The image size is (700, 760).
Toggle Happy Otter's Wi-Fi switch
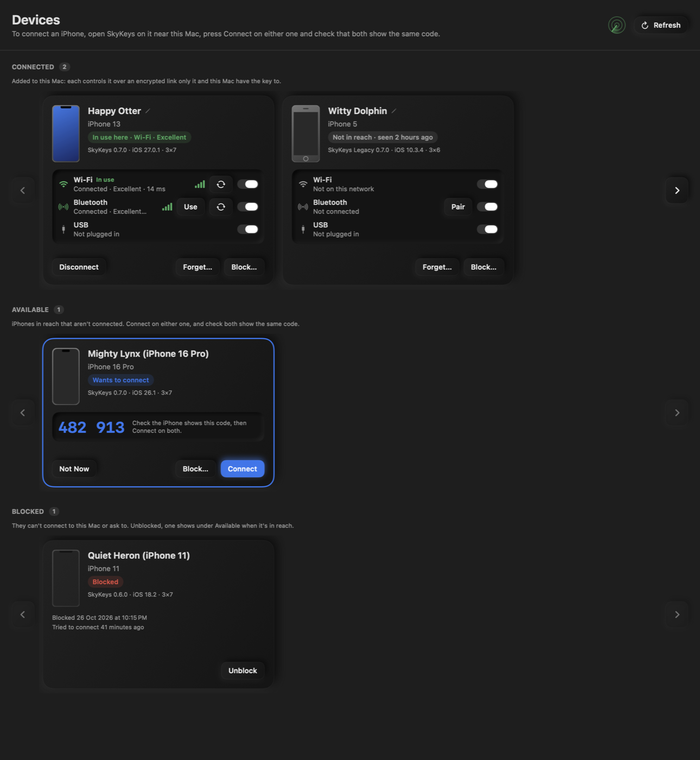pyautogui.click(x=248, y=184)
